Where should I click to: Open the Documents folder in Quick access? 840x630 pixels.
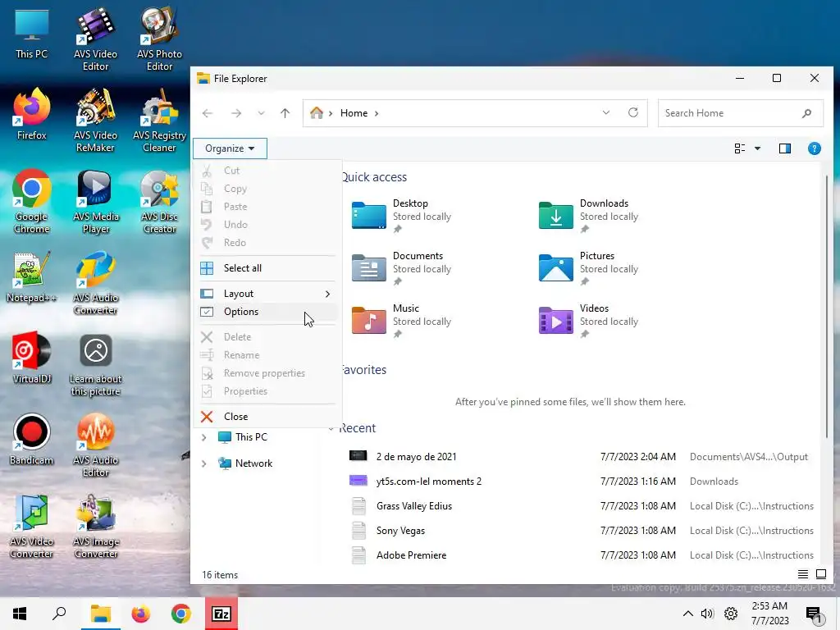pos(402,268)
